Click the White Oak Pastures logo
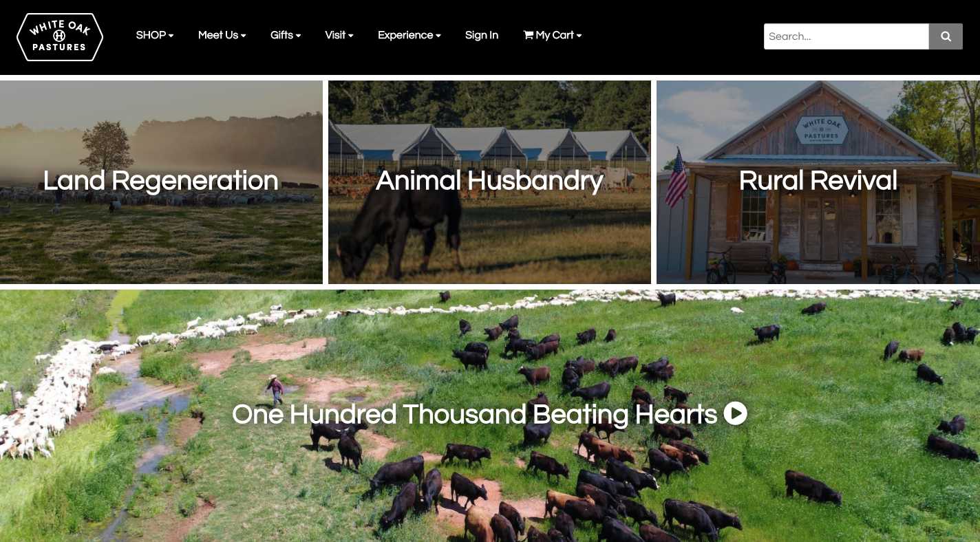This screenshot has width=980, height=542. point(60,37)
